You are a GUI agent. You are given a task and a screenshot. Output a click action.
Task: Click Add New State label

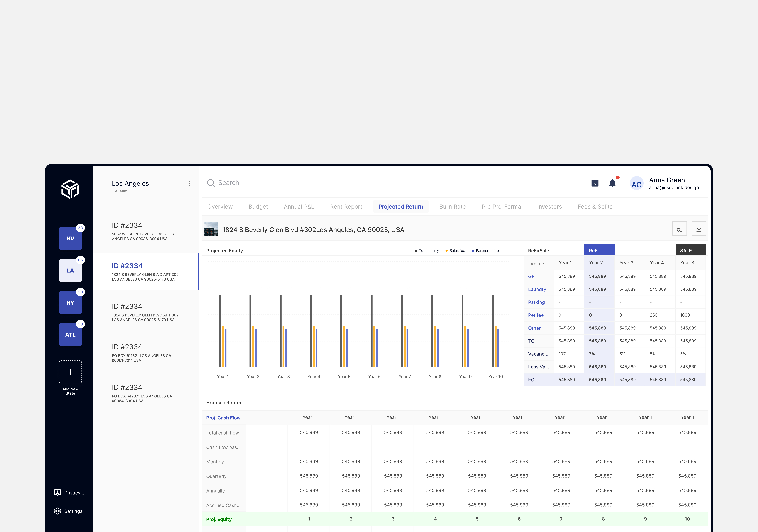tap(70, 391)
